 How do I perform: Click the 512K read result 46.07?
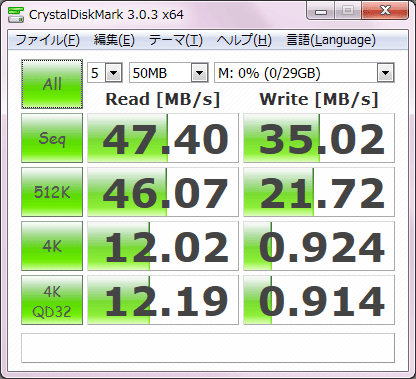click(x=163, y=192)
